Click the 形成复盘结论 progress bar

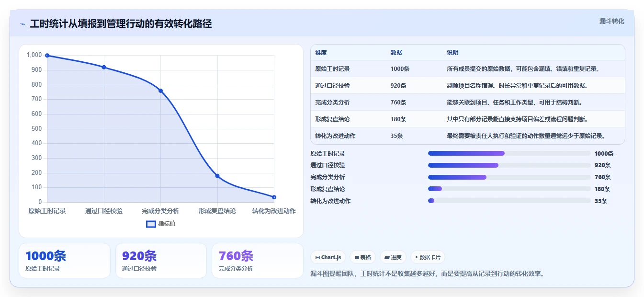click(x=509, y=189)
